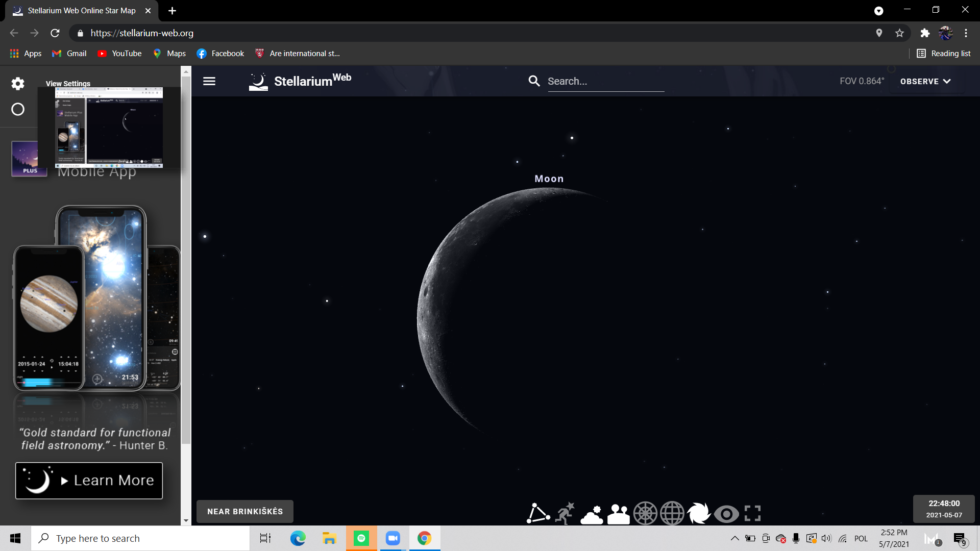Open Stellarium hamburger side menu

tap(209, 81)
